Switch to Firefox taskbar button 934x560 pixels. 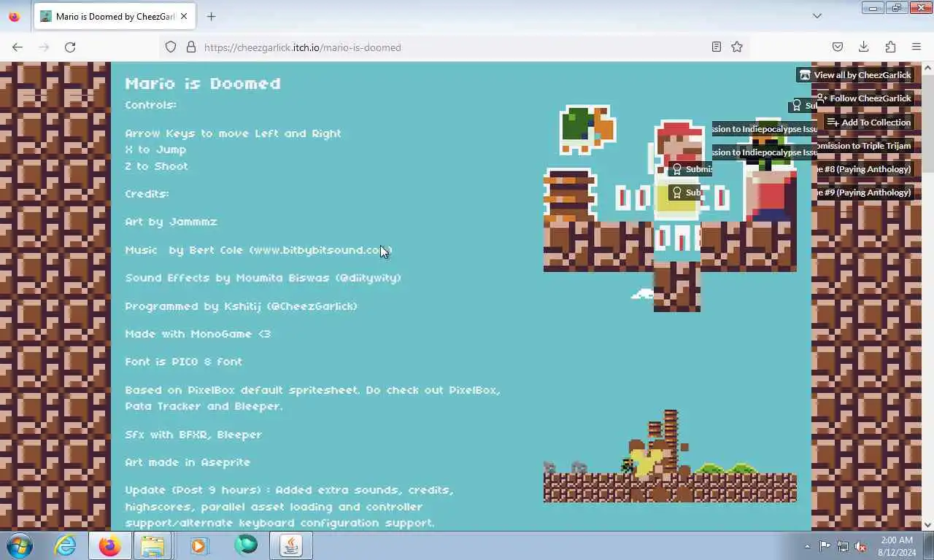(110, 545)
